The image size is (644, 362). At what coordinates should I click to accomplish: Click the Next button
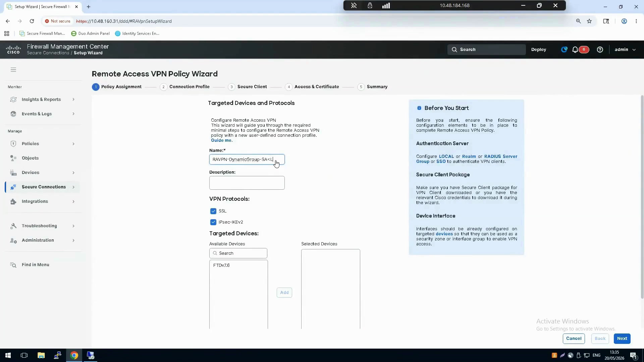[x=622, y=339]
